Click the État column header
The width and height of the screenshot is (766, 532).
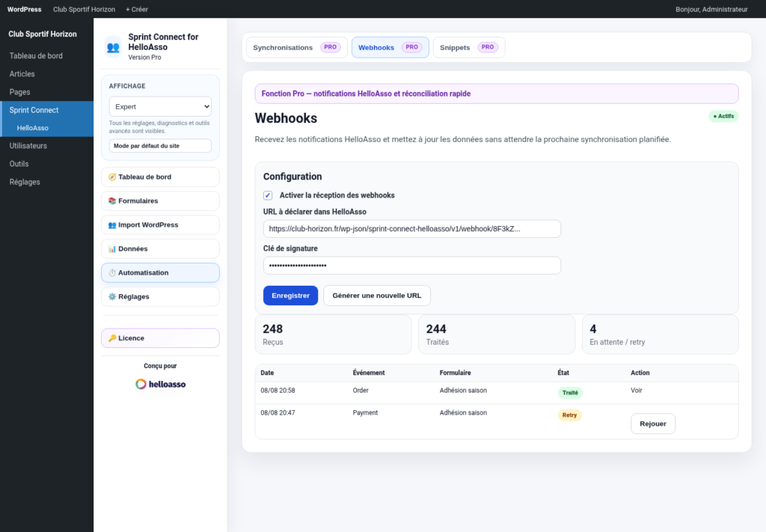tap(563, 373)
